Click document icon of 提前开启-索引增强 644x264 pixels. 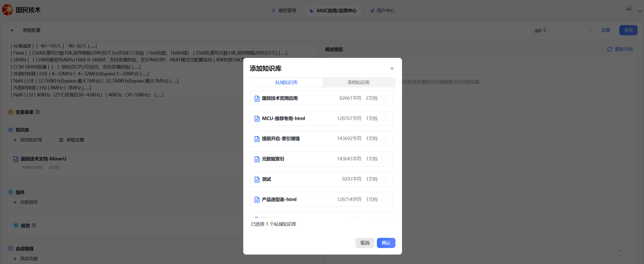pos(257,139)
